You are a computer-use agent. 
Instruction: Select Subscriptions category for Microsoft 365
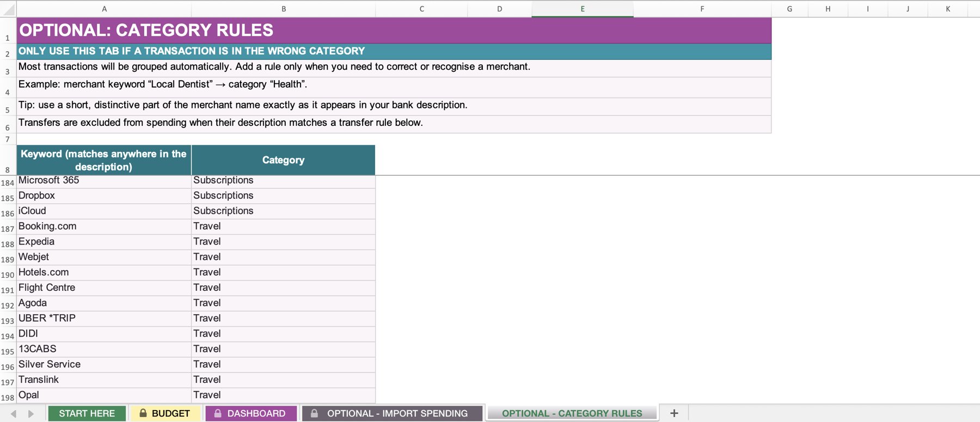283,181
